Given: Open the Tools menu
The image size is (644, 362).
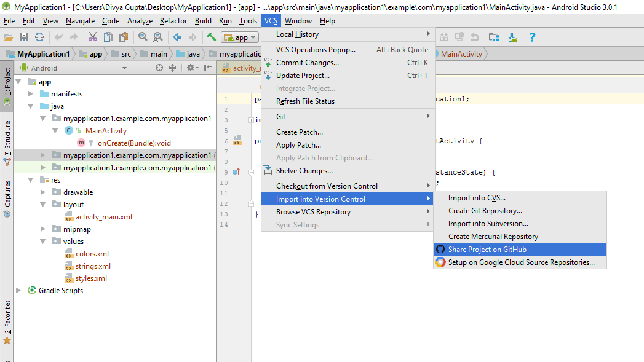Looking at the screenshot, I should pos(248,21).
